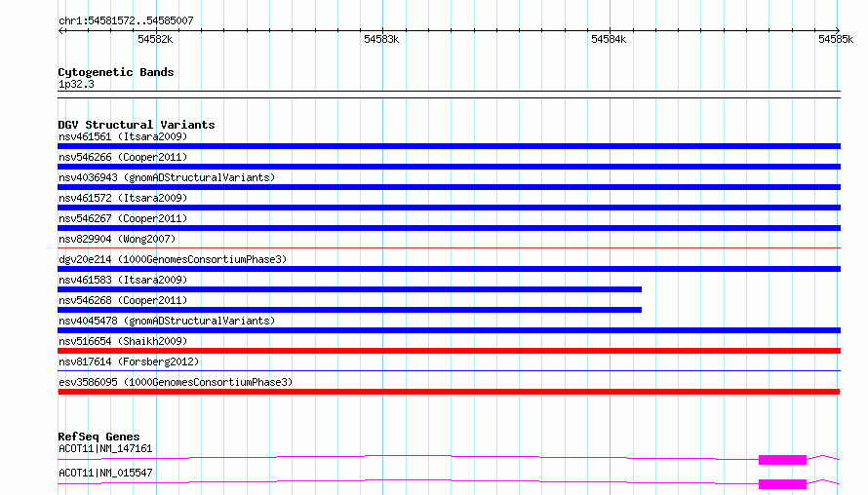Image resolution: width=868 pixels, height=495 pixels.
Task: Open dgv20e214 (1000GenomesConsortiumPhase3) label
Action: point(173,259)
